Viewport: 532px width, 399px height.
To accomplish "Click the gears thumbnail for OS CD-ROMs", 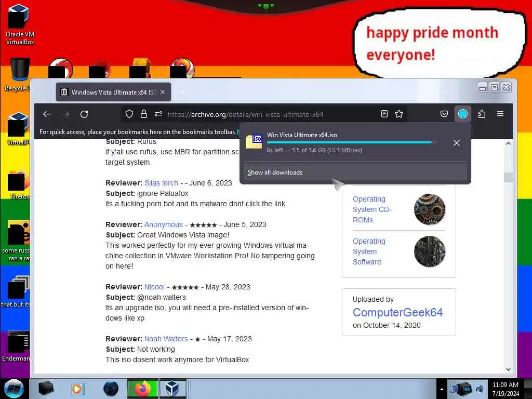I will [x=430, y=209].
